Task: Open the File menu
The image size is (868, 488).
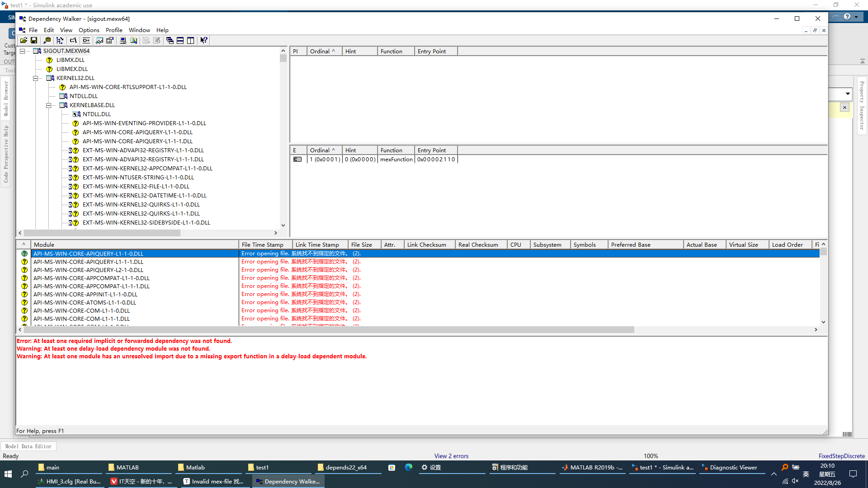Action: coord(33,30)
